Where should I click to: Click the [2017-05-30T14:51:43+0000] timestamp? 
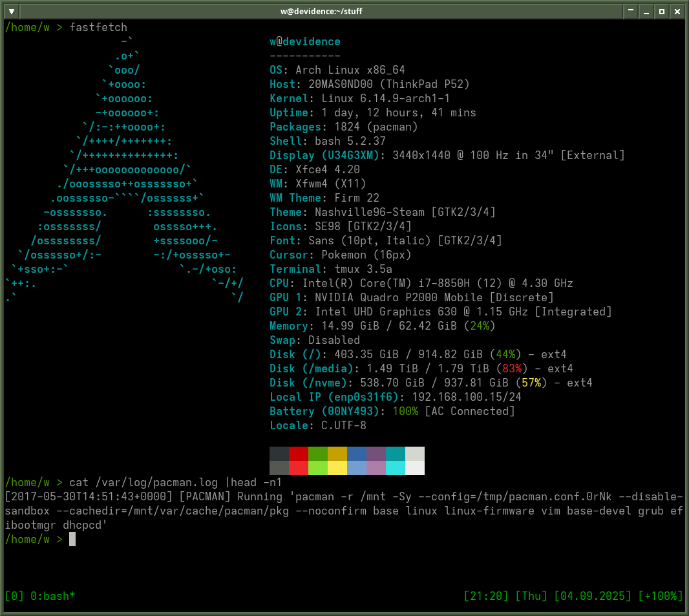point(89,496)
